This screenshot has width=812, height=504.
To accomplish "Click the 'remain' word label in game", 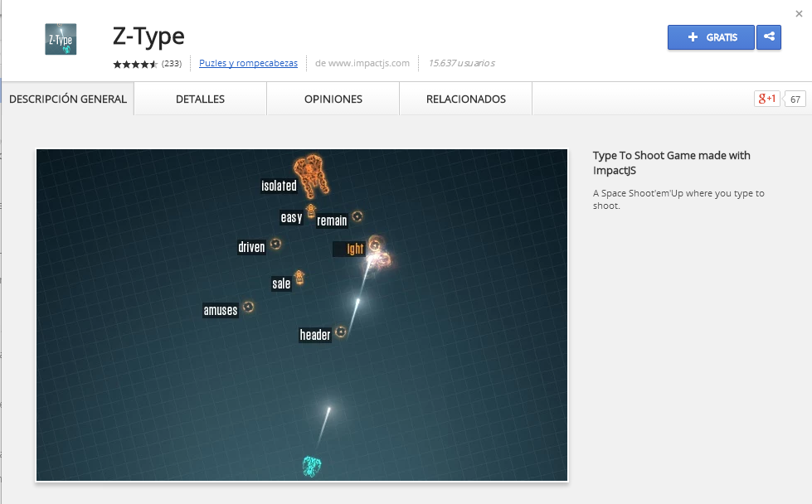I will pyautogui.click(x=332, y=220).
